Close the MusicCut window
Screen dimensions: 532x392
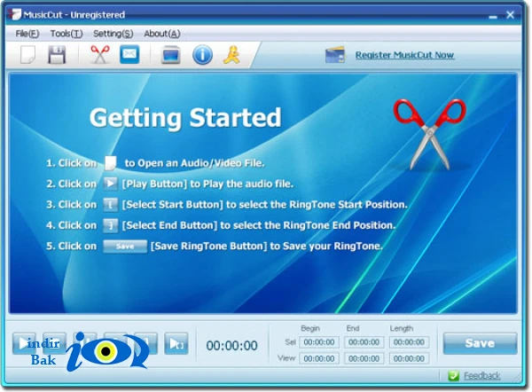click(x=511, y=15)
